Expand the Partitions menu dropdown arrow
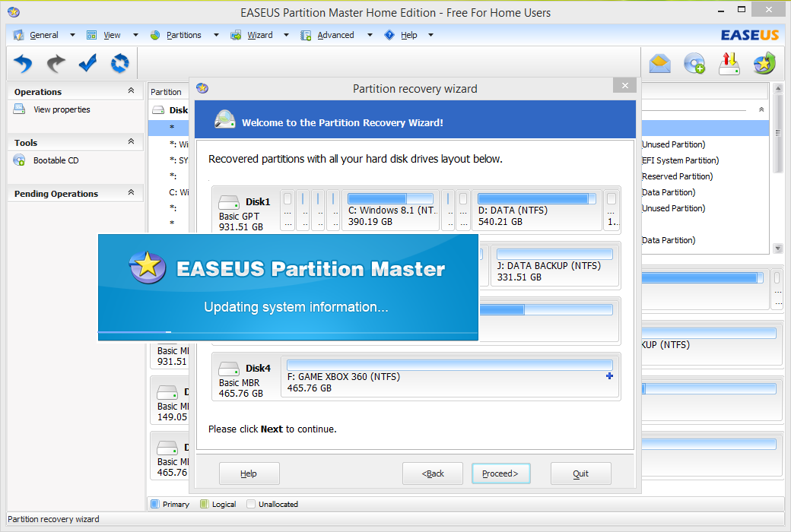The width and height of the screenshot is (791, 532). [216, 35]
